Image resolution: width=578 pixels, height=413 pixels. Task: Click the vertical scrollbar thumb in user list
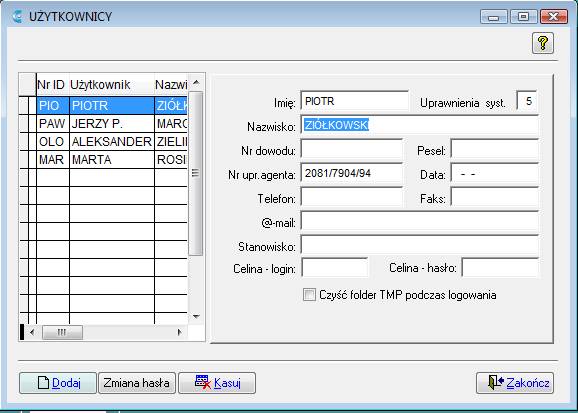[196, 173]
